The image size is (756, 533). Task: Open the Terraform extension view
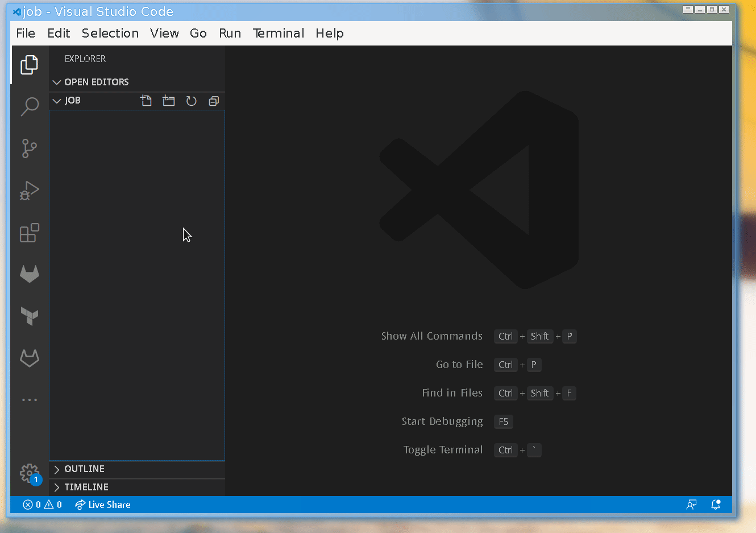click(x=30, y=316)
